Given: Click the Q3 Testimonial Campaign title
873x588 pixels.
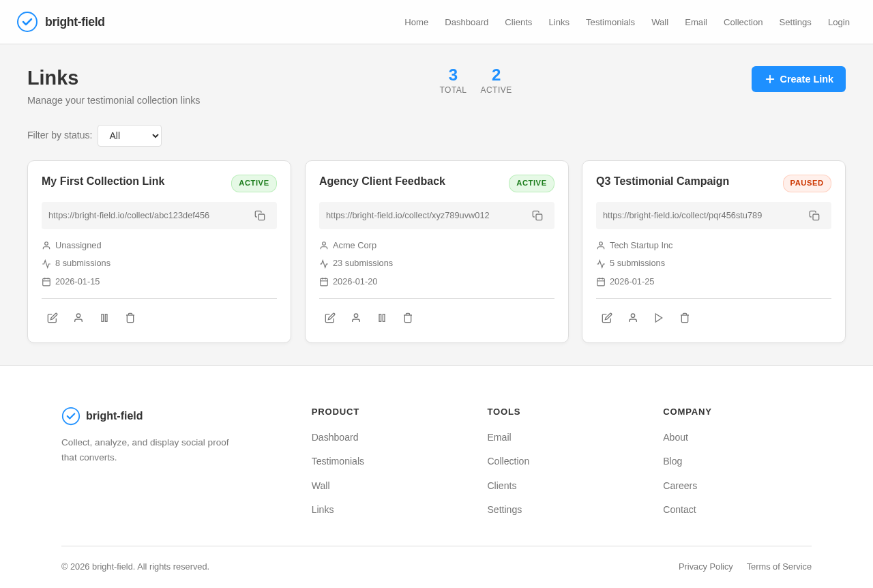Looking at the screenshot, I should (x=662, y=181).
